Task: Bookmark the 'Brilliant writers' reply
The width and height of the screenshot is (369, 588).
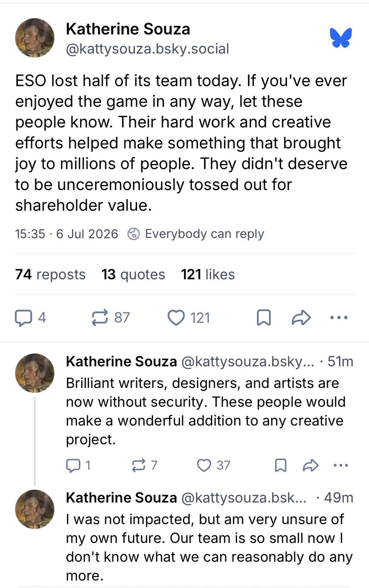Action: (x=281, y=465)
